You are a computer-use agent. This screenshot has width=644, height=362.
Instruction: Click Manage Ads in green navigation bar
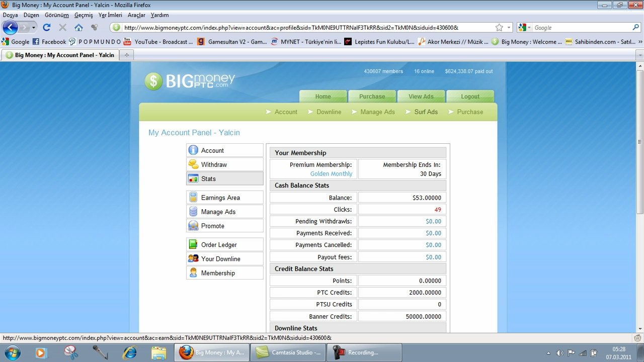tap(377, 112)
